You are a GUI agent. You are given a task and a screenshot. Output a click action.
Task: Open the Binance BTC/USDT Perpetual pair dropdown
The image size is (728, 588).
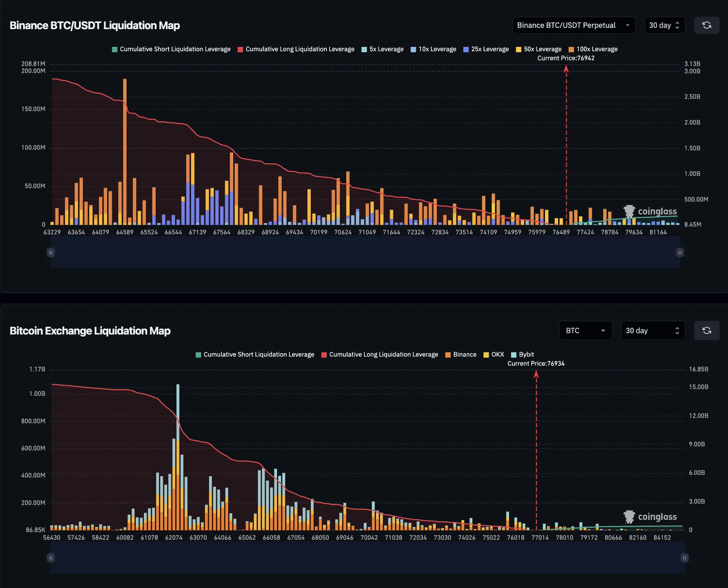(x=574, y=25)
